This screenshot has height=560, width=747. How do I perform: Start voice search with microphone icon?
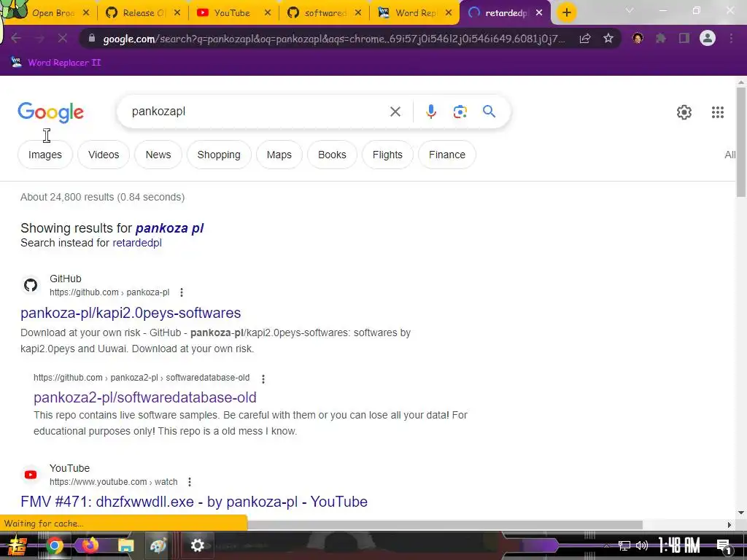pyautogui.click(x=430, y=112)
